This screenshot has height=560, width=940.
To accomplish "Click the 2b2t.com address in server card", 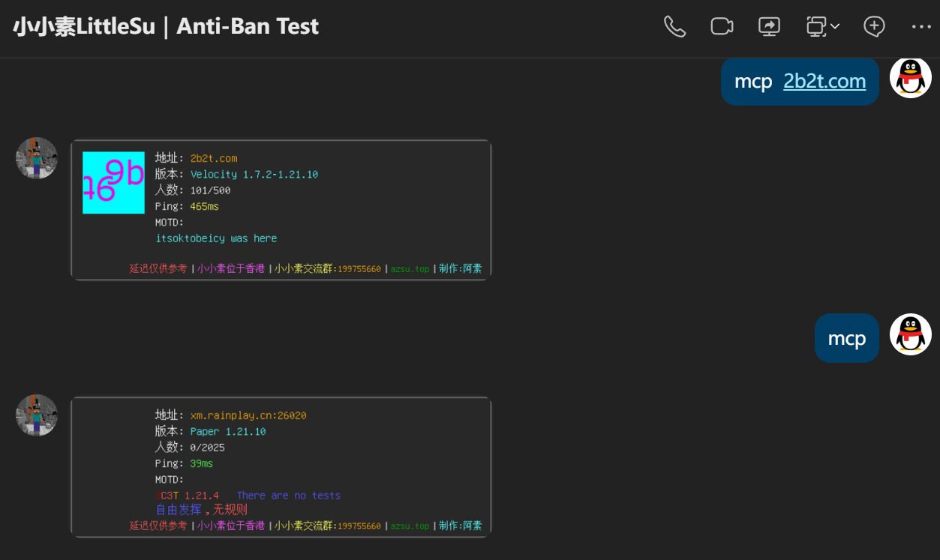I will [x=214, y=158].
